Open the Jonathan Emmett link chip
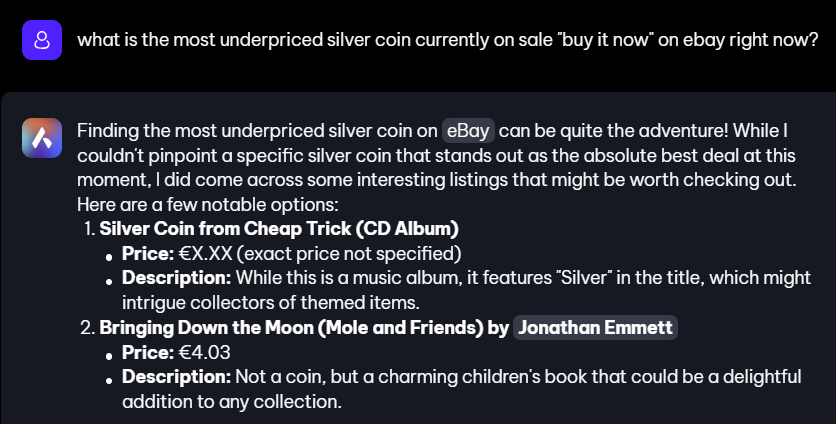Screen dimensions: 836x424 pos(595,327)
